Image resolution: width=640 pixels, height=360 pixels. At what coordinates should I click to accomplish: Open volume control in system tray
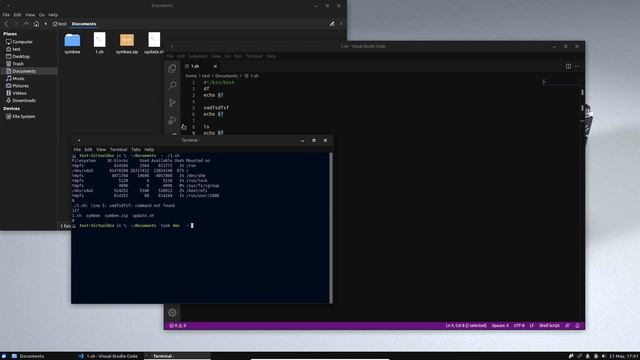(x=604, y=356)
